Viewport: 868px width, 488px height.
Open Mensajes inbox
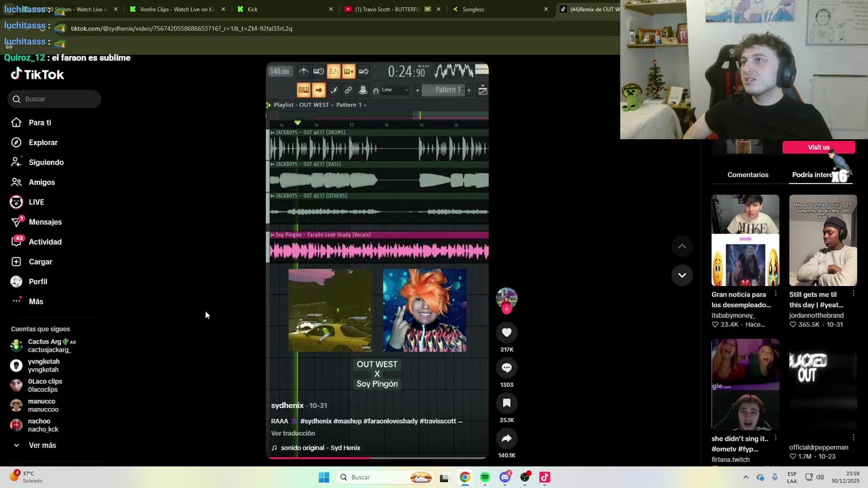(x=37, y=222)
